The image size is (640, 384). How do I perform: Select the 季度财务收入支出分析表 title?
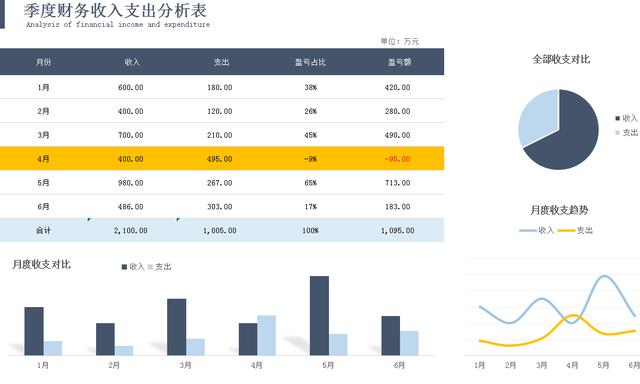[116, 10]
